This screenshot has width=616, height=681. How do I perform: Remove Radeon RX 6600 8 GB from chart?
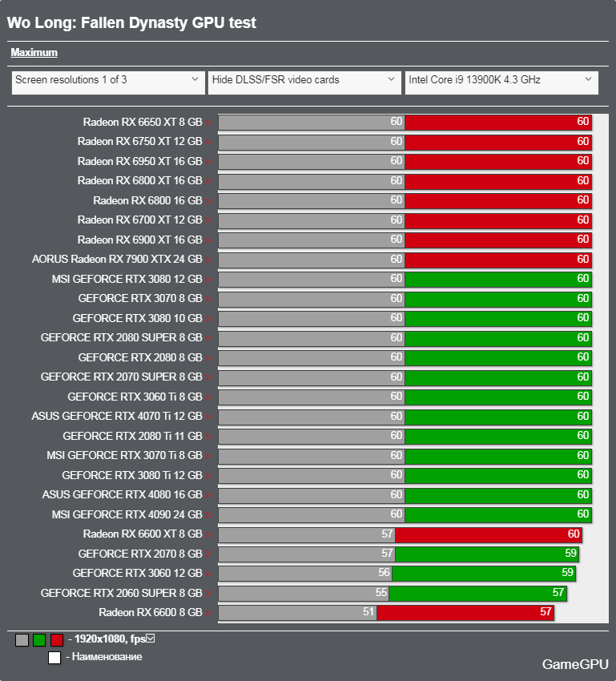point(209,613)
